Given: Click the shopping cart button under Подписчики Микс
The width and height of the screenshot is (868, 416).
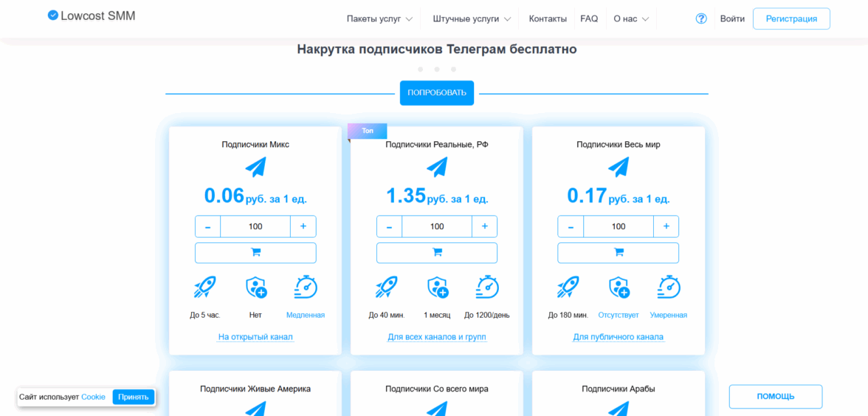Looking at the screenshot, I should (255, 253).
